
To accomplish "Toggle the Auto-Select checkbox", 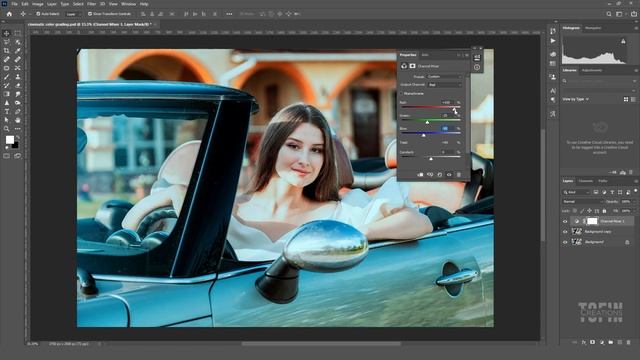I will point(38,14).
